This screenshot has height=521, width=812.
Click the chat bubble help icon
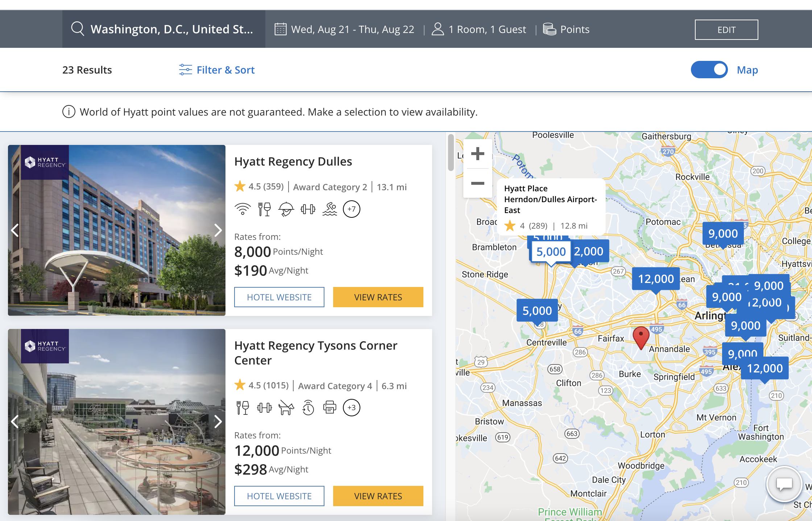(x=784, y=484)
